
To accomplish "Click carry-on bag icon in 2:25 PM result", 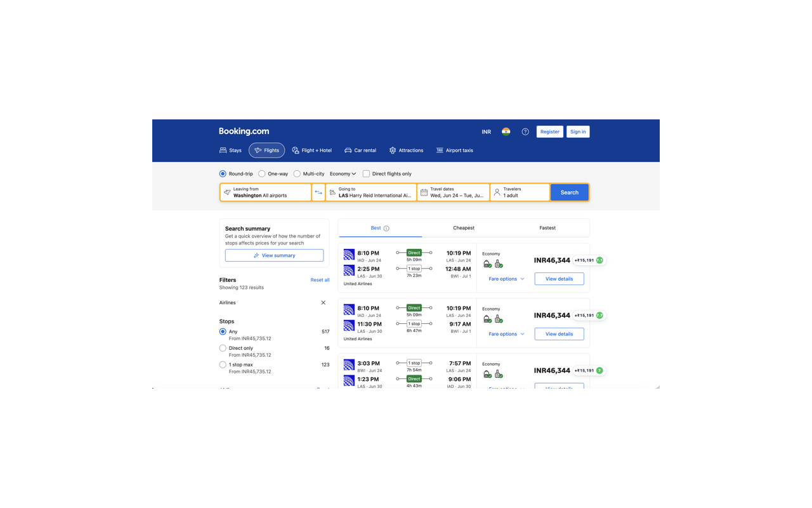I will point(499,264).
